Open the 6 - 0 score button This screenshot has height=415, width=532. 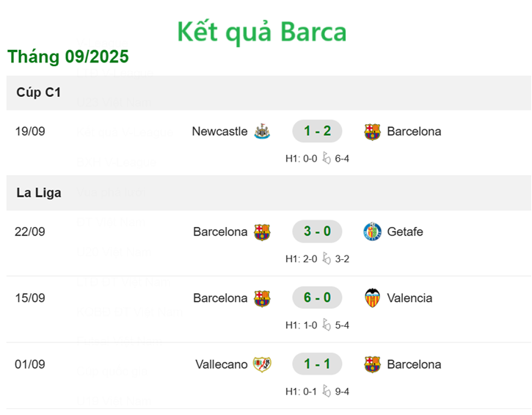317,298
